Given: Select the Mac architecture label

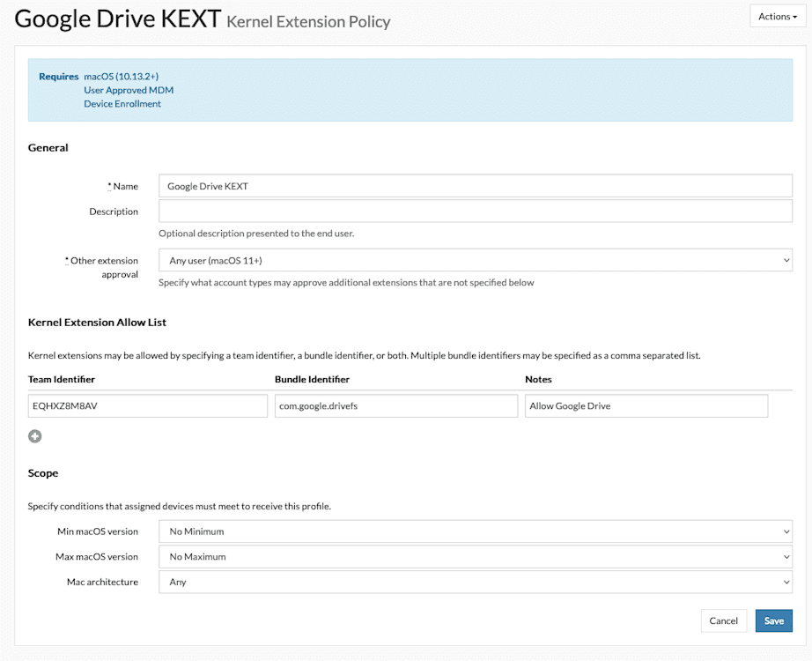Looking at the screenshot, I should pos(102,583).
